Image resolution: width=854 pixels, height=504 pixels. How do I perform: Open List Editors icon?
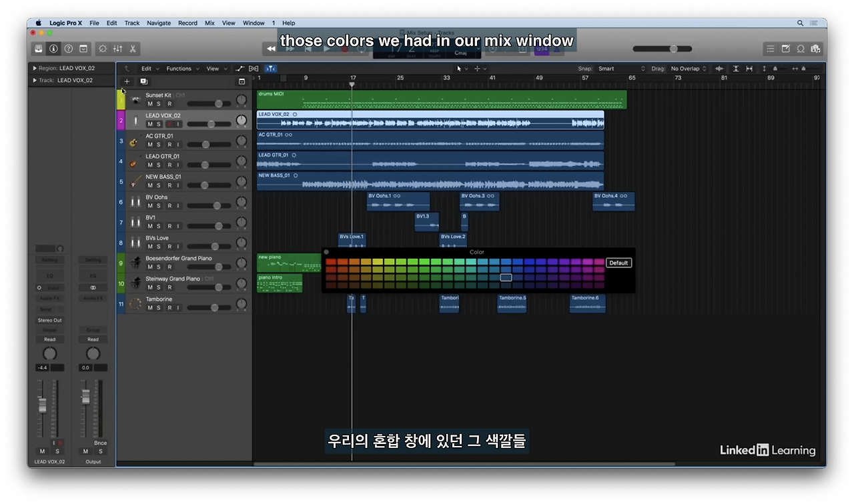pyautogui.click(x=771, y=49)
